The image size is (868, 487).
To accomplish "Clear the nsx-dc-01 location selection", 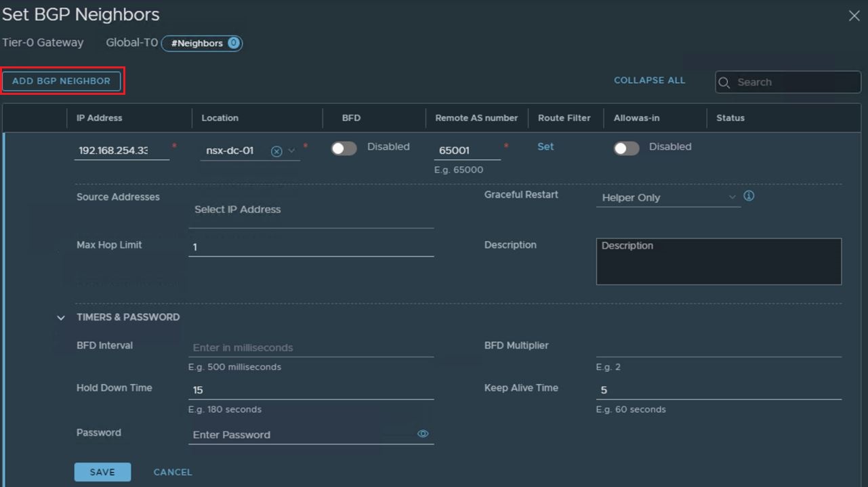I will click(276, 151).
